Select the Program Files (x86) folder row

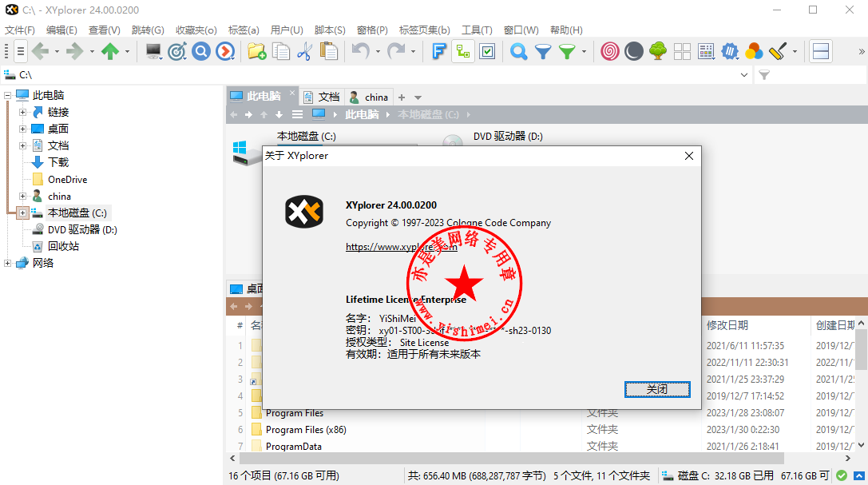click(306, 430)
